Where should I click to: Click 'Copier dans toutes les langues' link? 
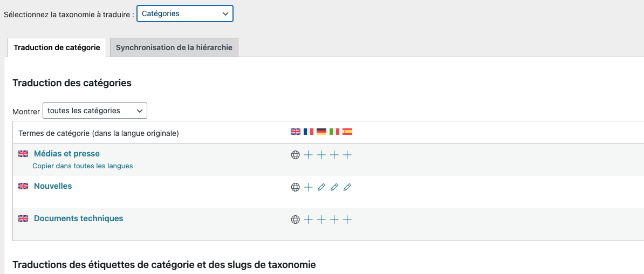83,166
